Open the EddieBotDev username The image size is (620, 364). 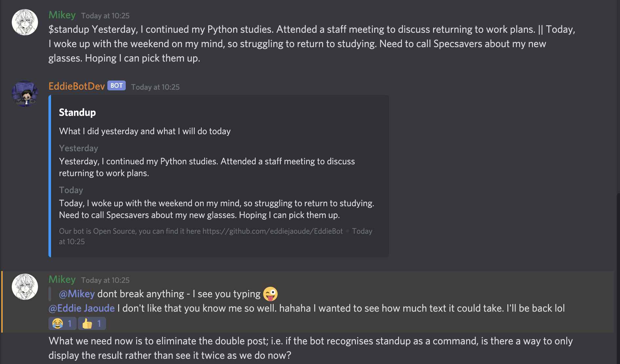point(77,86)
